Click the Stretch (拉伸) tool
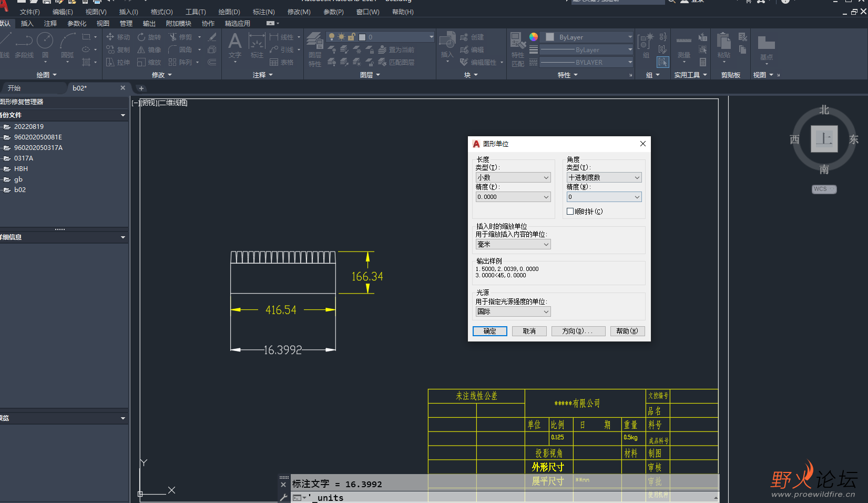Viewport: 868px width, 503px height. pyautogui.click(x=118, y=62)
